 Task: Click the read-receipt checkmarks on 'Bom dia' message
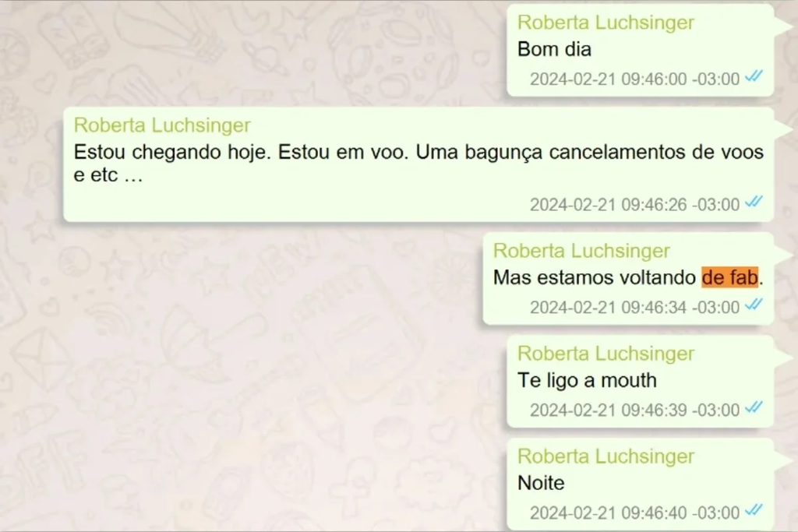[x=754, y=76]
